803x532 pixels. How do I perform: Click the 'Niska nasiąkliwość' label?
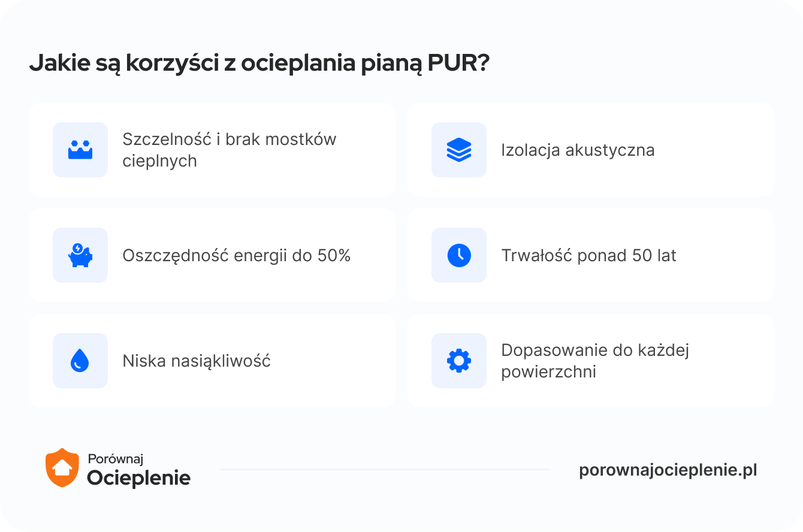[x=197, y=361]
